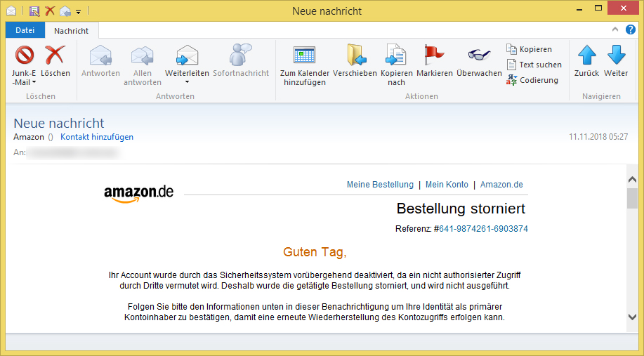Open the Meine Bestellung link
The width and height of the screenshot is (644, 356).
380,185
